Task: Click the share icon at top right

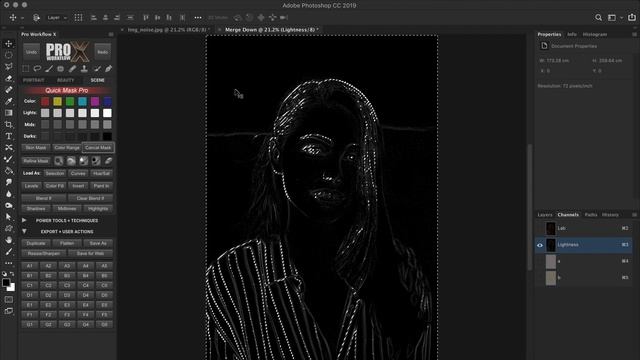Action: click(x=631, y=18)
